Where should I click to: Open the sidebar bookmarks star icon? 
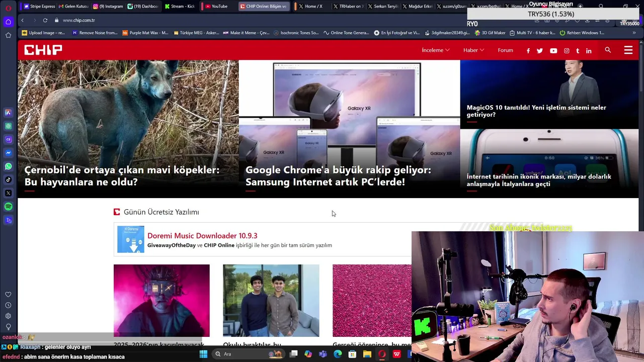click(x=8, y=35)
